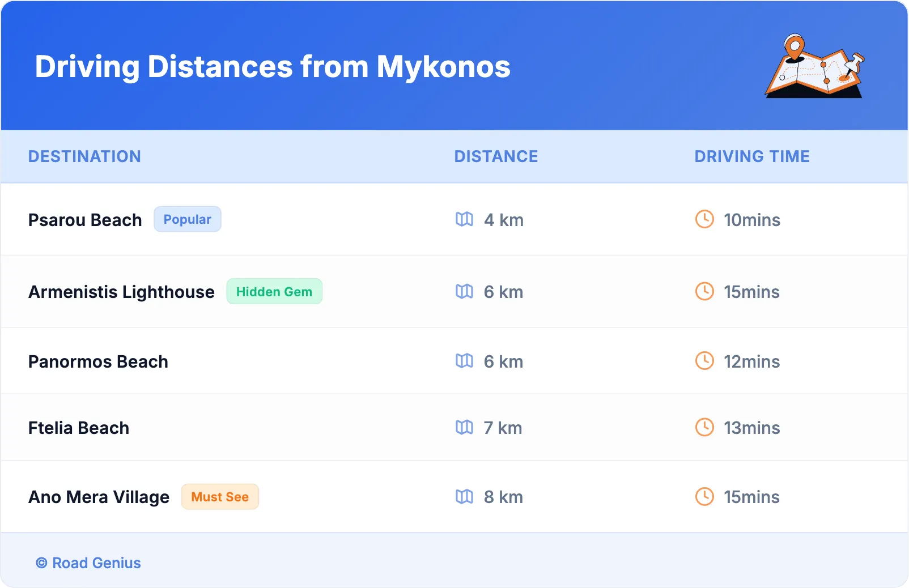
Task: Click the 6 km value for Panormos Beach
Action: pyautogui.click(x=504, y=361)
